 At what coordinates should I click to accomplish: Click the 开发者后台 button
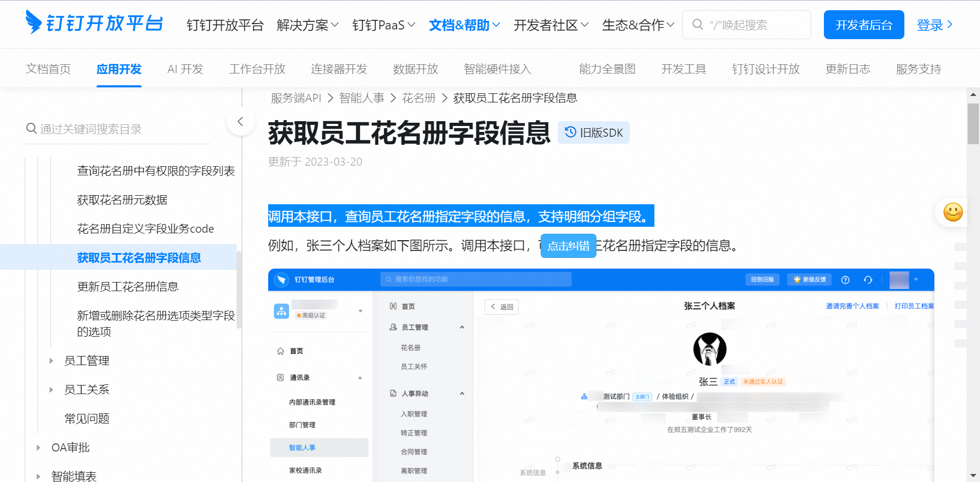(x=864, y=25)
